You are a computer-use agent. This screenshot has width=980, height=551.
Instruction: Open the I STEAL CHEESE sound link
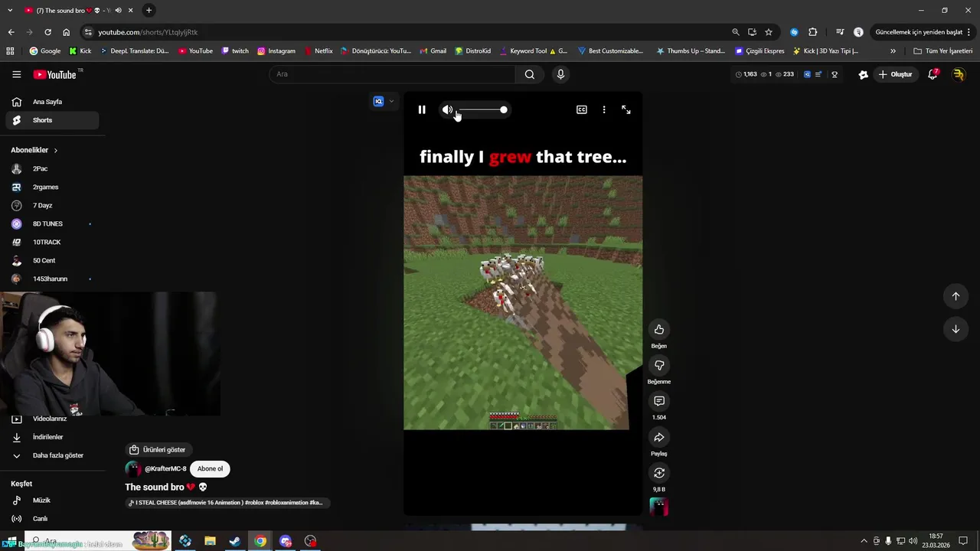[227, 503]
